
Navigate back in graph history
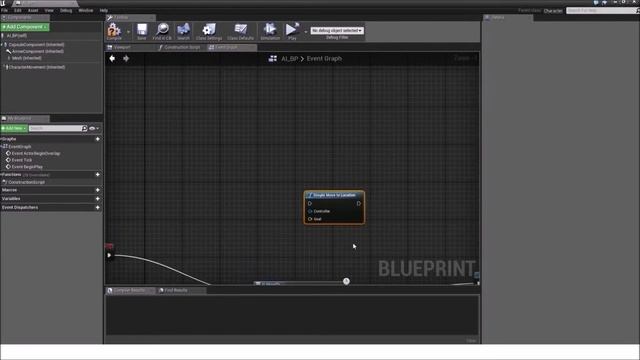coord(112,59)
